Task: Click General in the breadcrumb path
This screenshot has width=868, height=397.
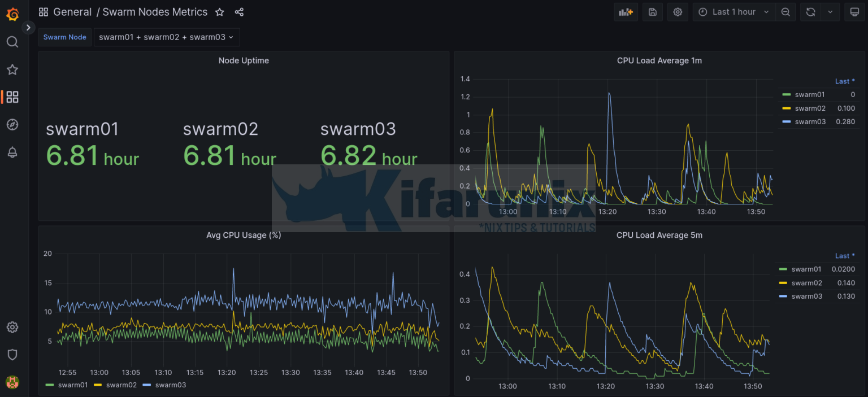Action: pos(72,11)
